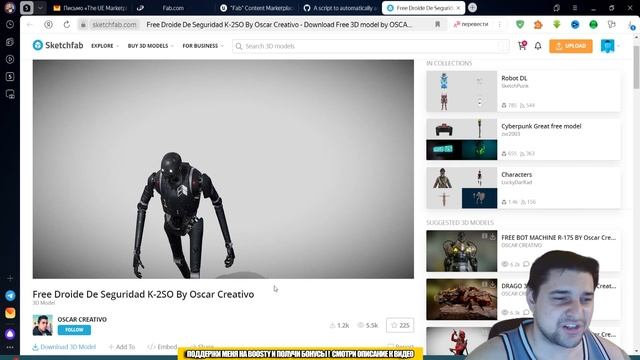
Task: Reload the page
Action: click(x=67, y=24)
